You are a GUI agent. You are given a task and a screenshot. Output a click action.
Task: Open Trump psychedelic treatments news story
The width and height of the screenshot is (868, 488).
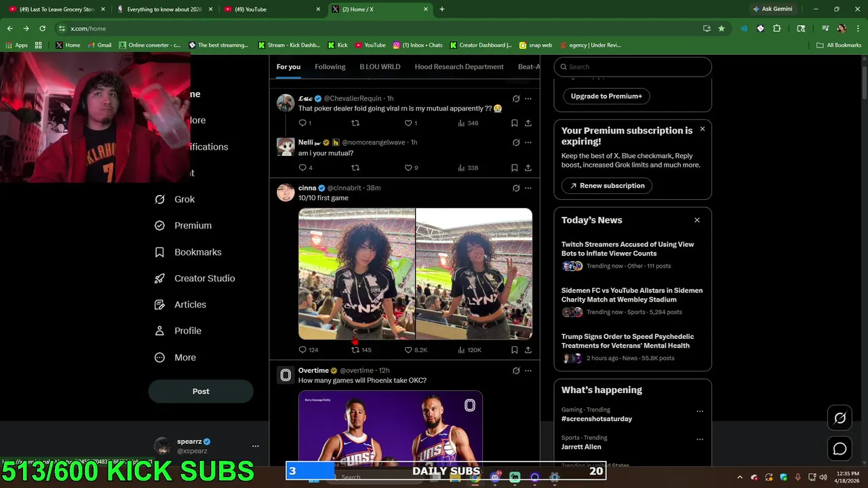pos(627,341)
